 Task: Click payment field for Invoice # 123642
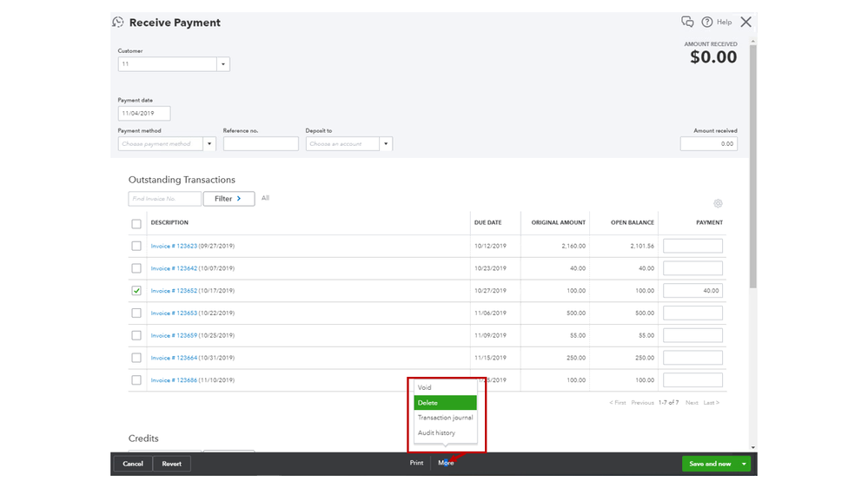[x=692, y=268]
